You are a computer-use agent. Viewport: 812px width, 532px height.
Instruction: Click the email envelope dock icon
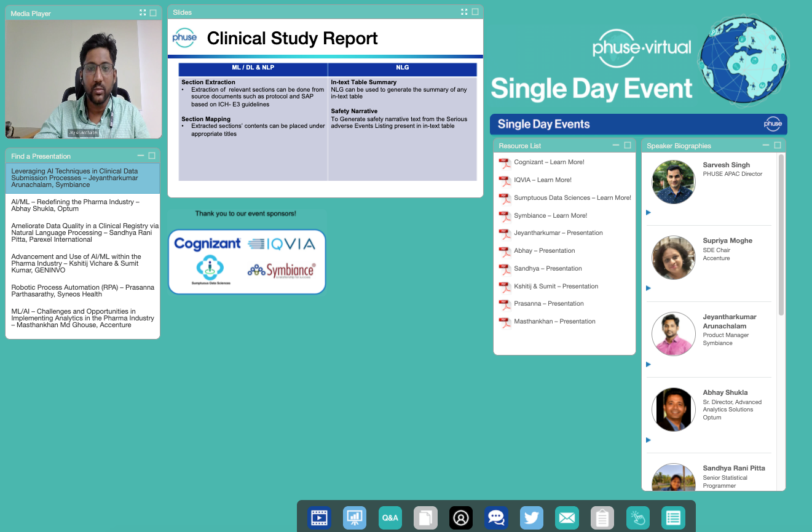[x=567, y=517]
